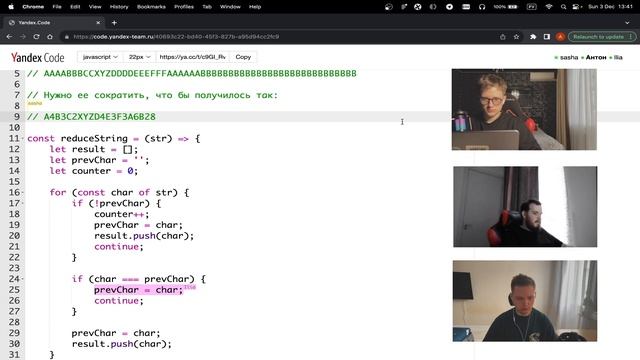Click the reduceString function name
The image size is (640, 360).
(x=94, y=138)
